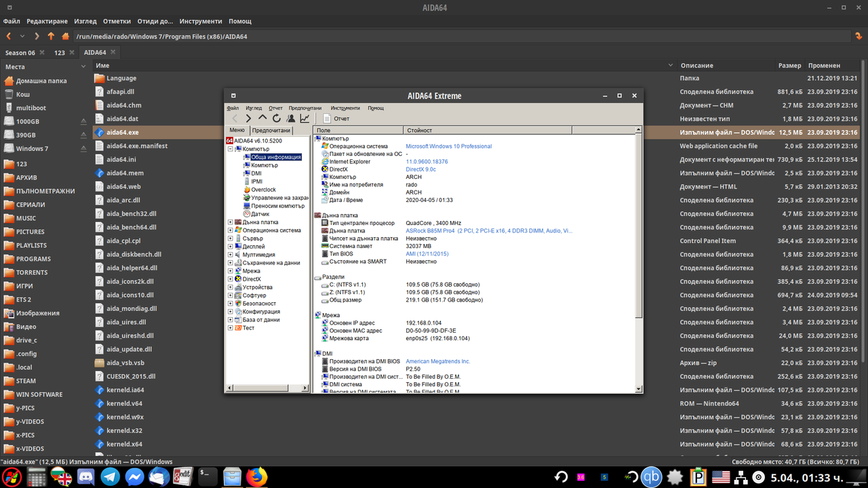Go to home folder in file manager

pyautogui.click(x=66, y=36)
